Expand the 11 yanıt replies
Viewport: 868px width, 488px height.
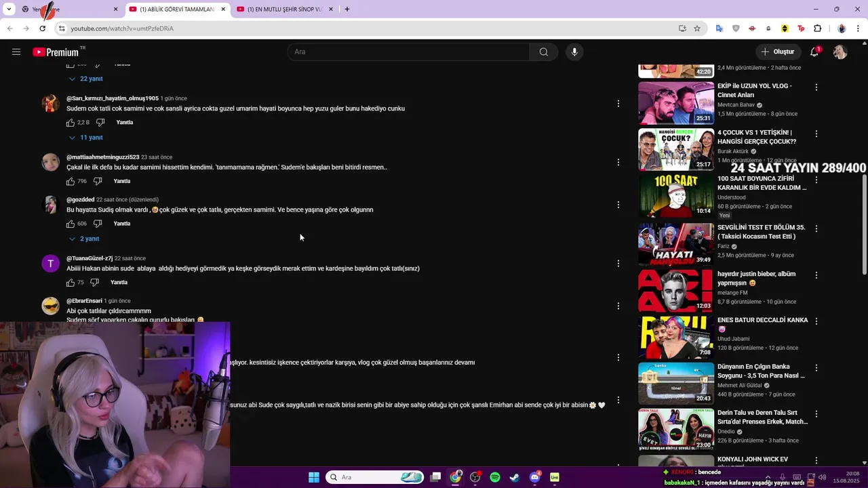pyautogui.click(x=85, y=138)
